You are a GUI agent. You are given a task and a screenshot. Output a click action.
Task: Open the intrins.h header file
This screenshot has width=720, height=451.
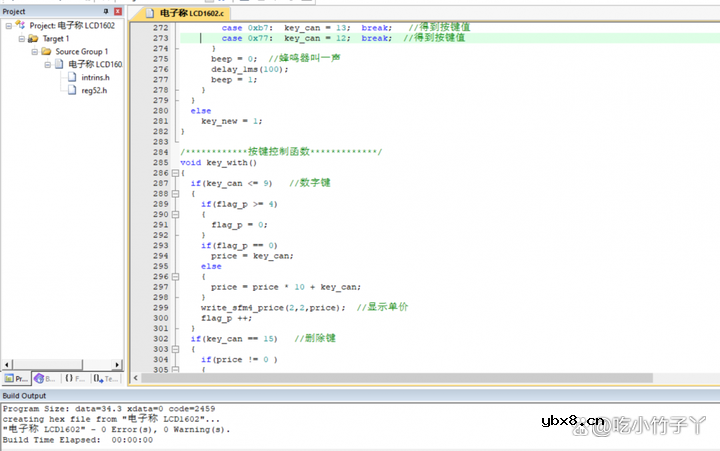coord(95,77)
